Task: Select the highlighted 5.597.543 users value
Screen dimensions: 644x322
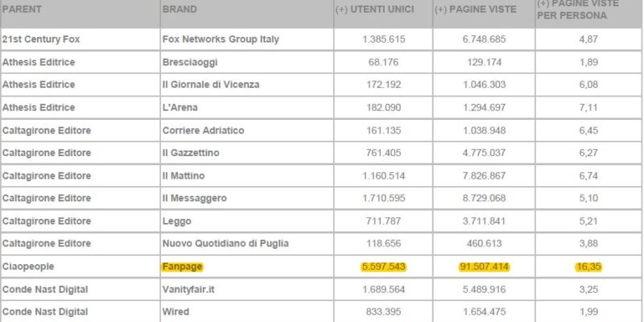Action: [384, 267]
